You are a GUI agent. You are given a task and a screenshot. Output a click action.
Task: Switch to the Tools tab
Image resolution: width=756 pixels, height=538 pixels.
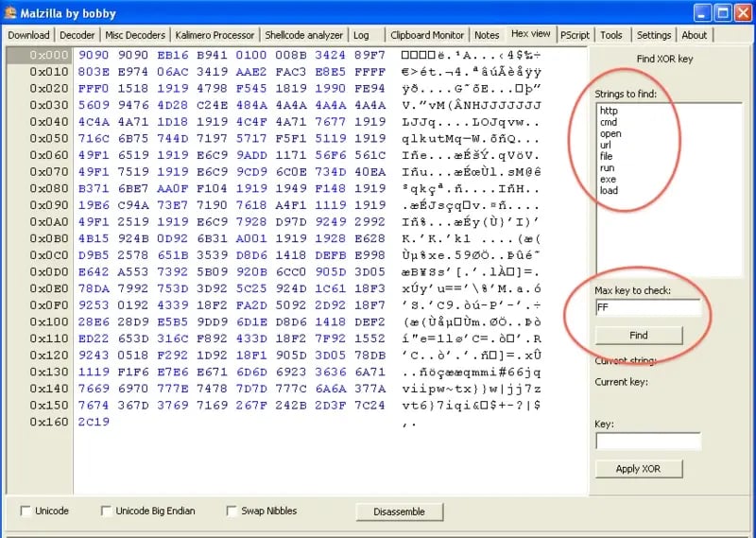click(610, 35)
